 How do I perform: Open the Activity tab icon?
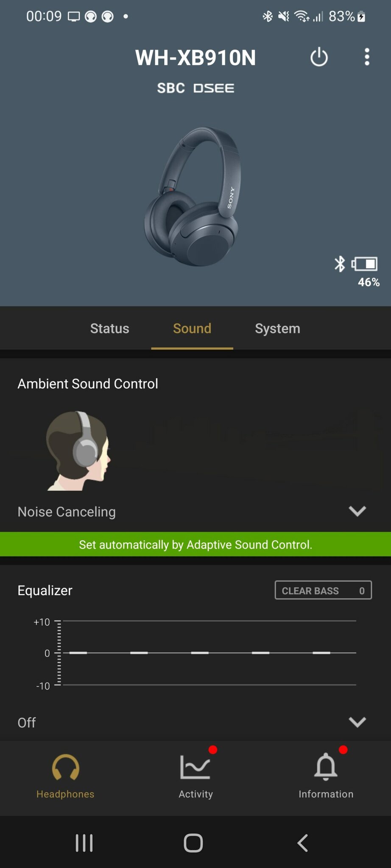[x=195, y=767]
